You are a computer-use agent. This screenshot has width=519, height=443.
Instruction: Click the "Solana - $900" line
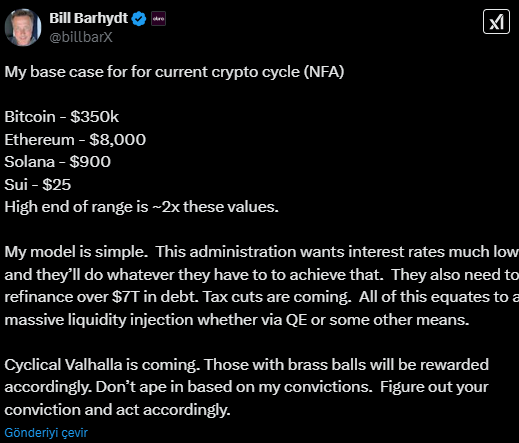pos(57,162)
